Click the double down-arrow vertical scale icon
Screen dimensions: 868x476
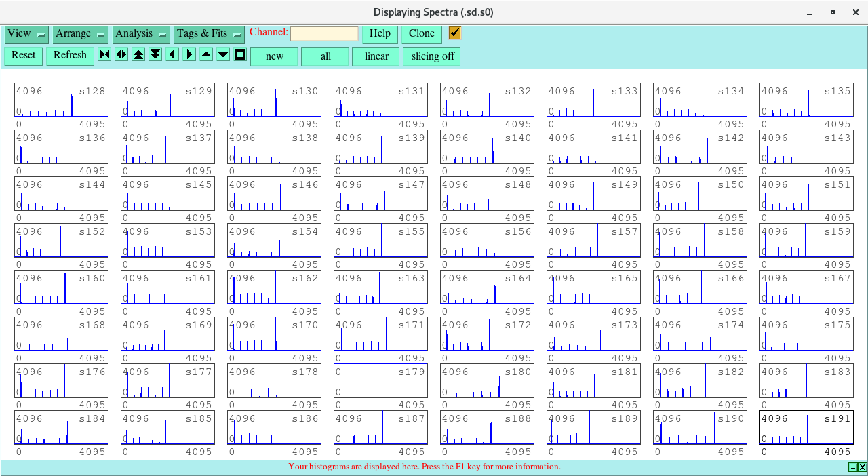point(155,55)
